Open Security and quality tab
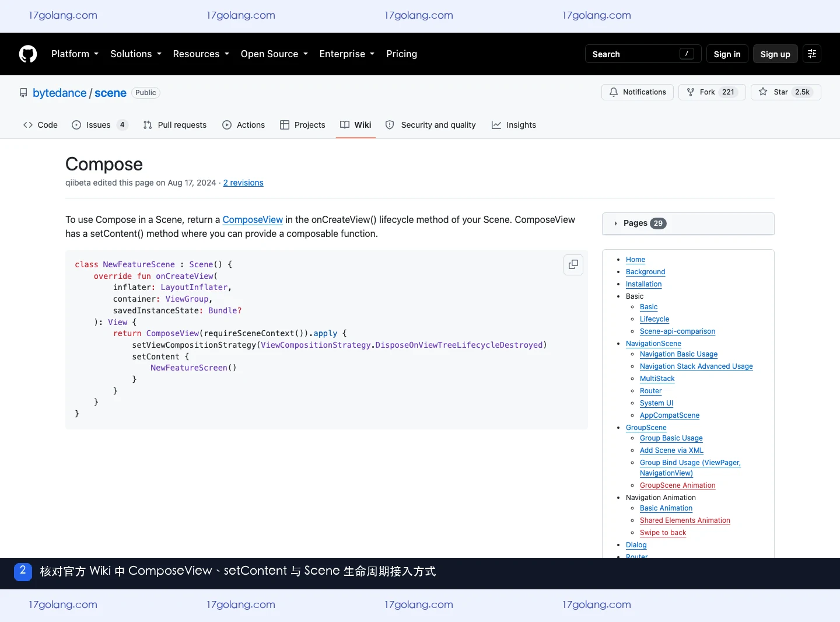The image size is (840, 622). click(x=430, y=125)
